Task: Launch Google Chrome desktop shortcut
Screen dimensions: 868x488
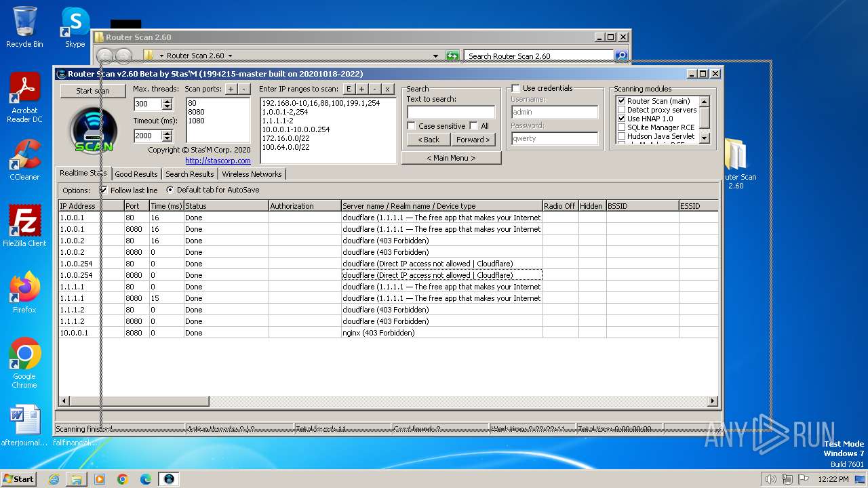Action: coord(24,363)
